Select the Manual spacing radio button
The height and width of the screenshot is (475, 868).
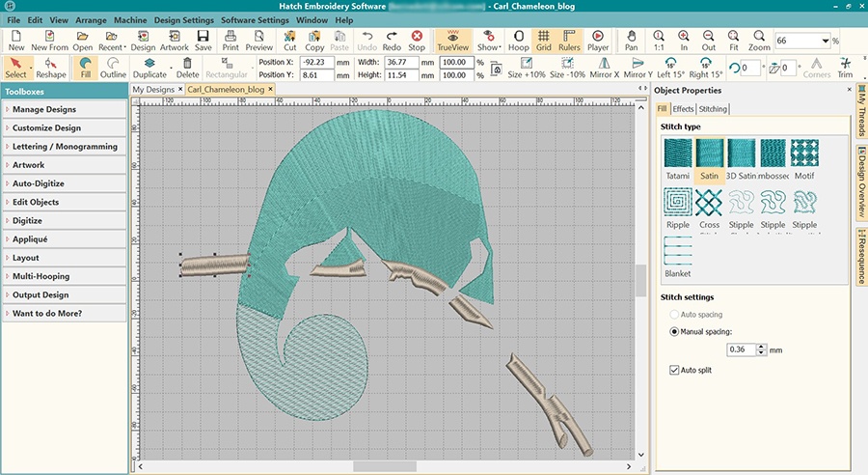tap(674, 331)
